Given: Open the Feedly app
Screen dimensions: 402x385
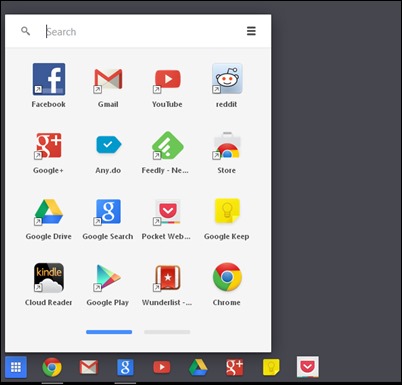Looking at the screenshot, I should 167,146.
